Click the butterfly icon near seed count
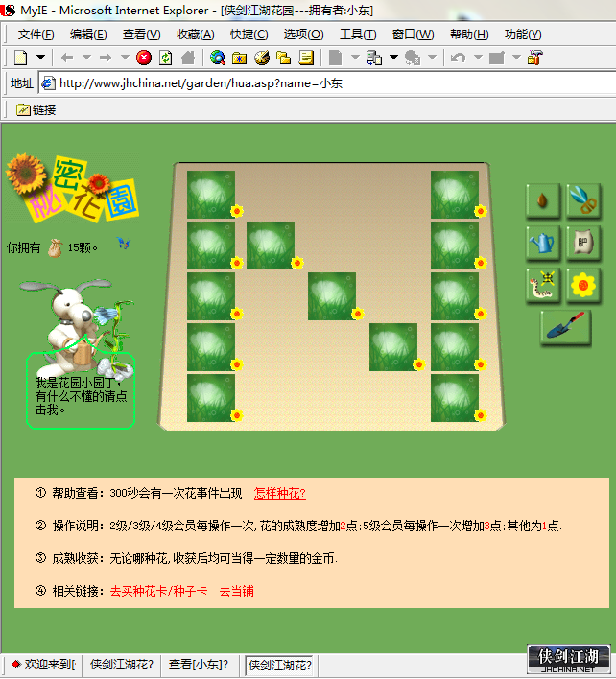 [x=124, y=243]
